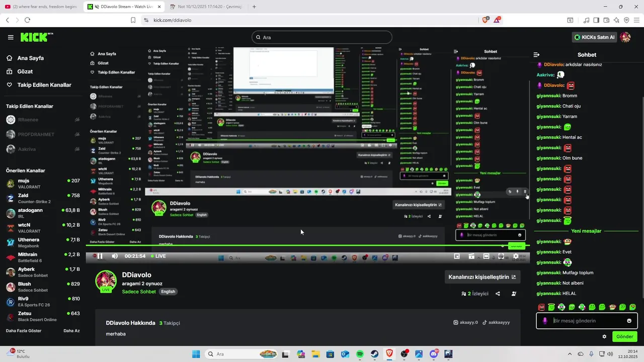Show hidden tray icons chevron
644x362 pixels.
click(x=571, y=354)
